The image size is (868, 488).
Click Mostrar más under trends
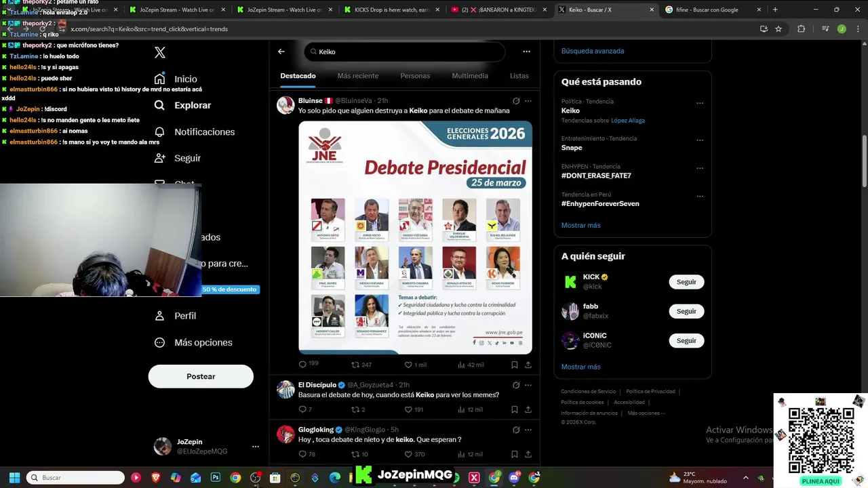pyautogui.click(x=580, y=225)
